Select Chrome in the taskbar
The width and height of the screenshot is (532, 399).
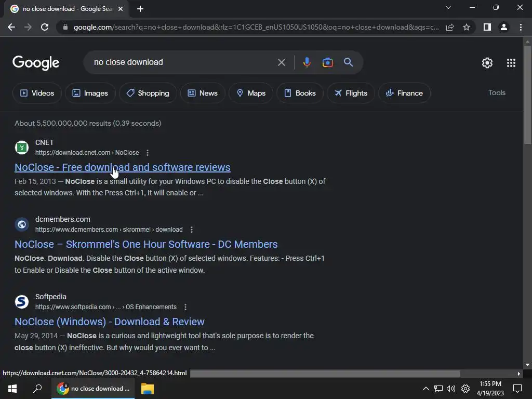[x=93, y=389]
